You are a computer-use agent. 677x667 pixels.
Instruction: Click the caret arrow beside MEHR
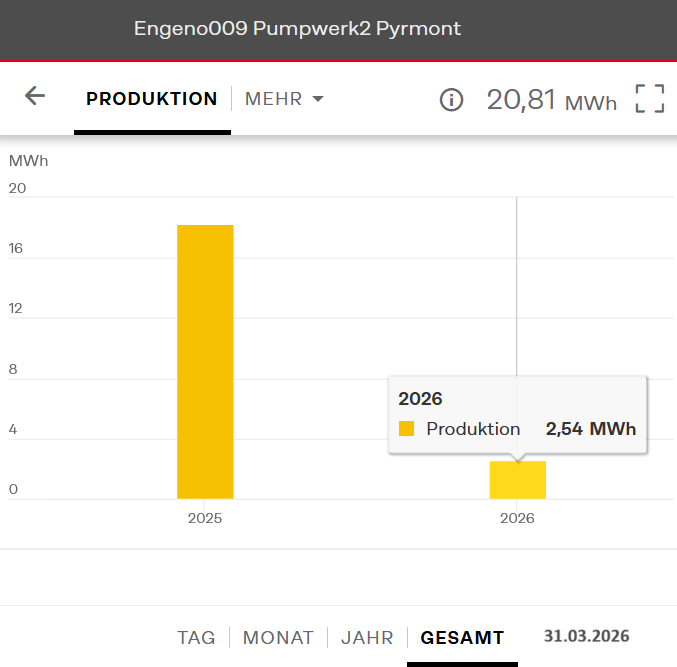pos(318,99)
